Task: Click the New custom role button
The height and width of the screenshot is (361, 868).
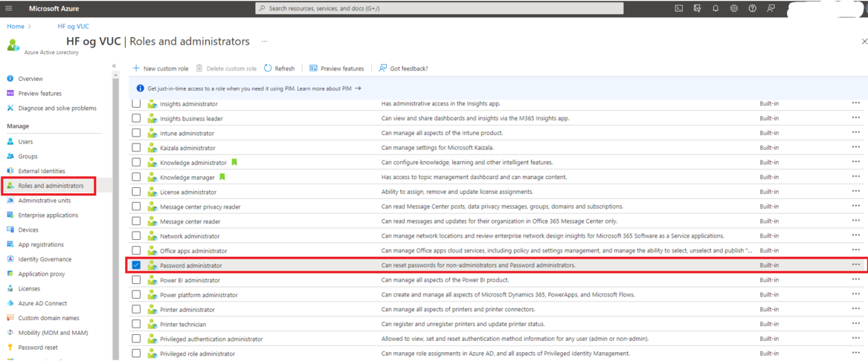Action: click(160, 68)
